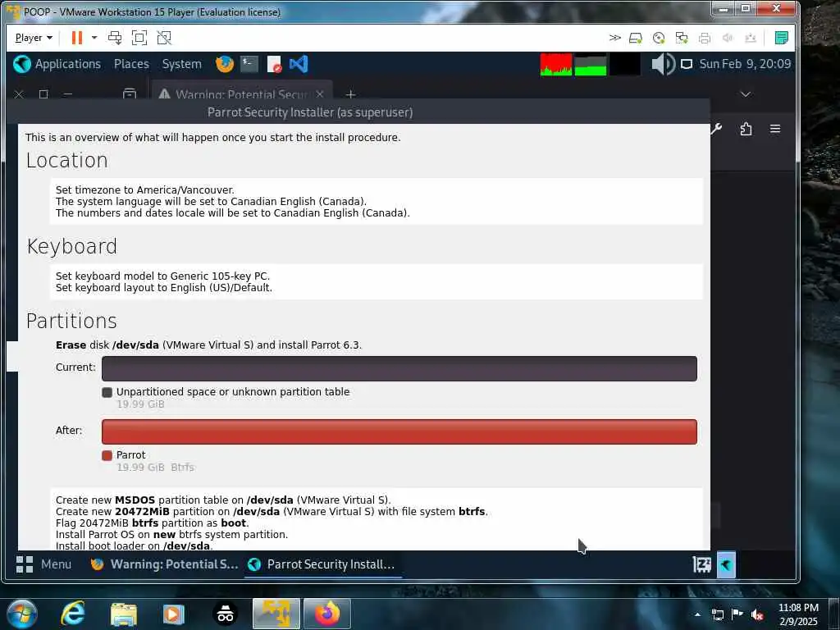Open Internet Explorer from Windows taskbar

[x=73, y=614]
